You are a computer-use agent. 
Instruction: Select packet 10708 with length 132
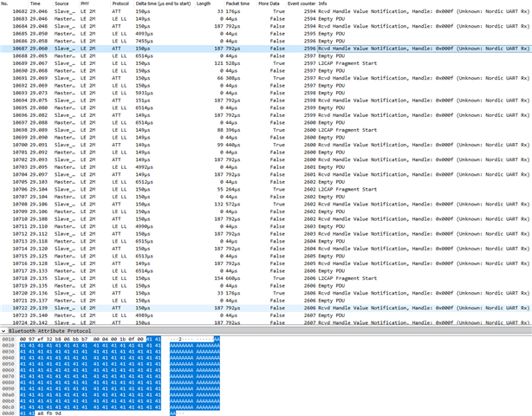[266, 205]
